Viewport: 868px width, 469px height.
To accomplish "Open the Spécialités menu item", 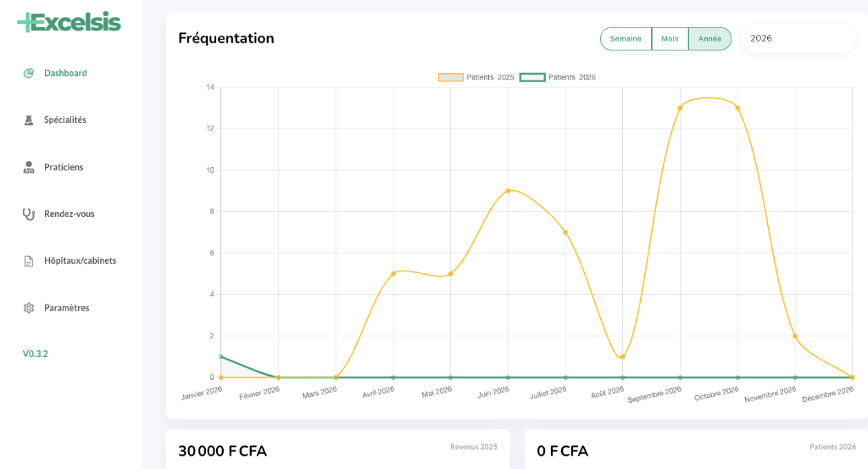I will (65, 120).
